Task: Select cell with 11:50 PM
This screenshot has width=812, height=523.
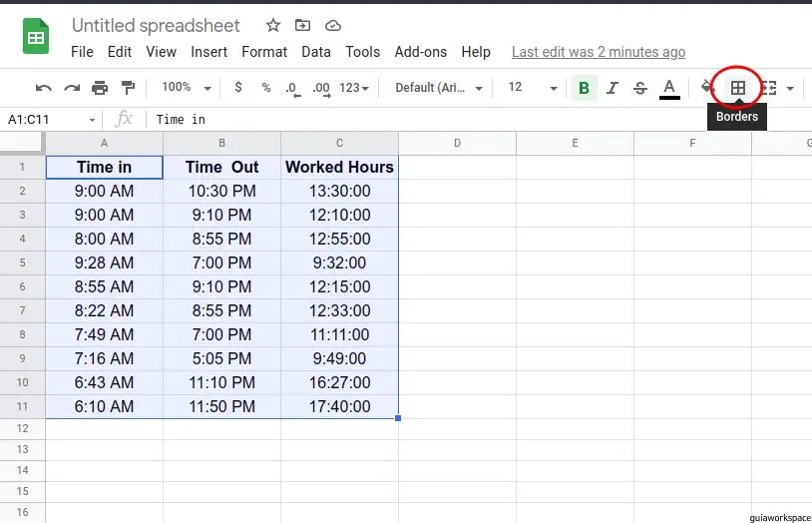Action: point(221,406)
